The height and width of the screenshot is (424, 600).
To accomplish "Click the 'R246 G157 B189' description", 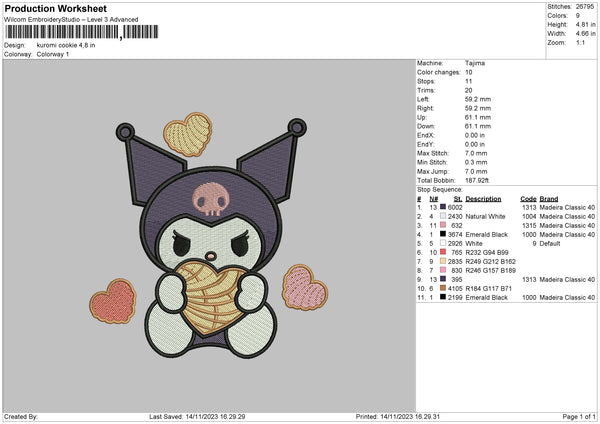I will 491,271.
